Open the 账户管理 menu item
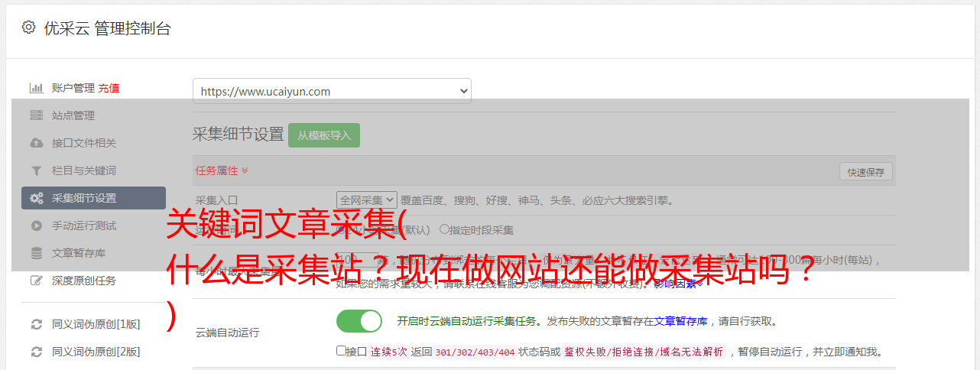Image resolution: width=980 pixels, height=370 pixels. (73, 88)
